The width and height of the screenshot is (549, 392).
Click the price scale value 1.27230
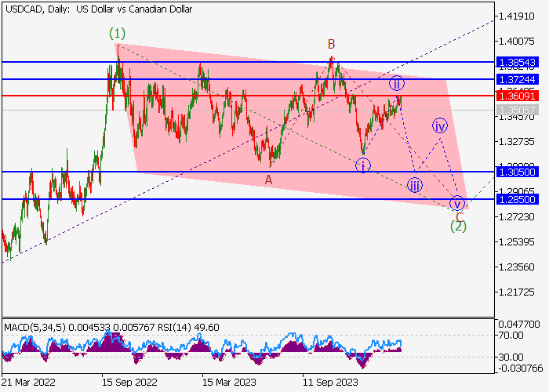(x=517, y=217)
